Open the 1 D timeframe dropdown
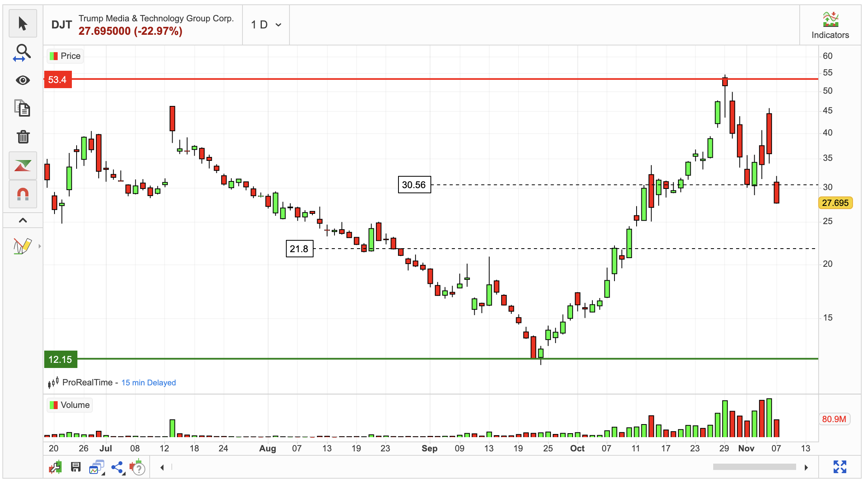 click(266, 25)
